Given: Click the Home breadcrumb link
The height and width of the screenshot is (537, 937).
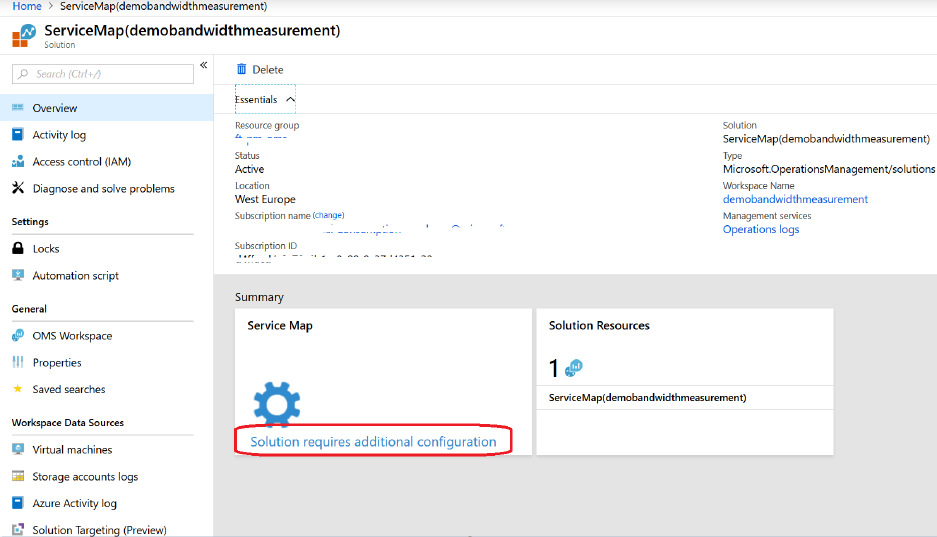Looking at the screenshot, I should [27, 6].
